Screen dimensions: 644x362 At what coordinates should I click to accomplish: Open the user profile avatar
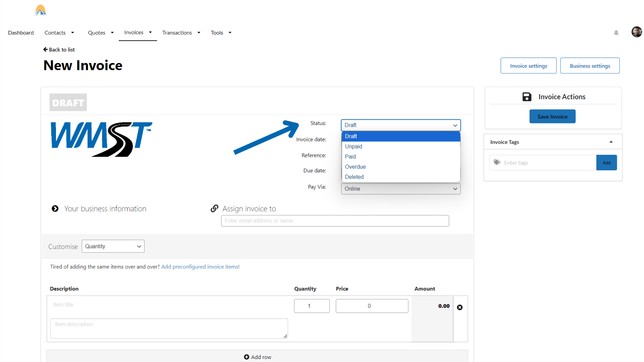tap(636, 32)
